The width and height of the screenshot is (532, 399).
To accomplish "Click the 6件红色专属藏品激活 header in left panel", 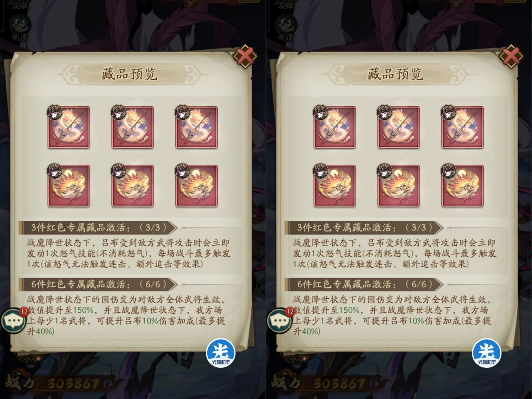I will pos(98,284).
